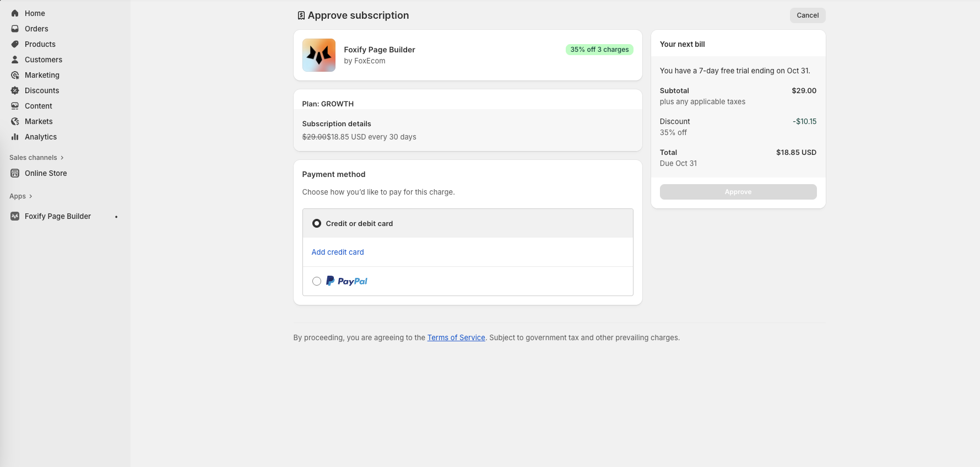Open Products in the sidebar
The image size is (980, 467).
click(x=40, y=44)
